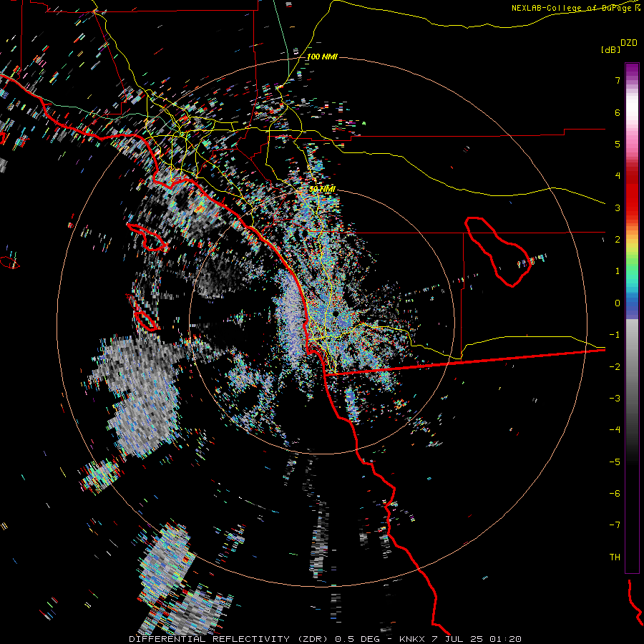The image size is (644, 644).
Task: Click the DZD product label above the scale
Action: point(629,43)
